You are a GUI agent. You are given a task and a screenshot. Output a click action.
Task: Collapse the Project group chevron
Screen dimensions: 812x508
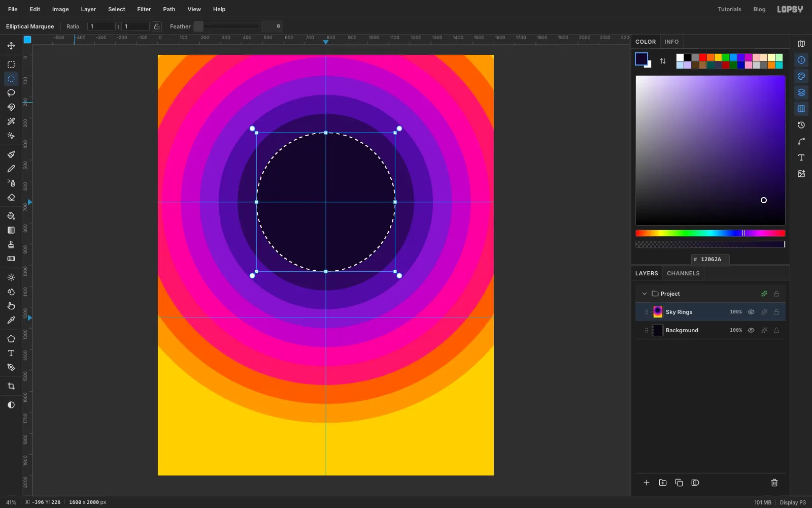645,294
